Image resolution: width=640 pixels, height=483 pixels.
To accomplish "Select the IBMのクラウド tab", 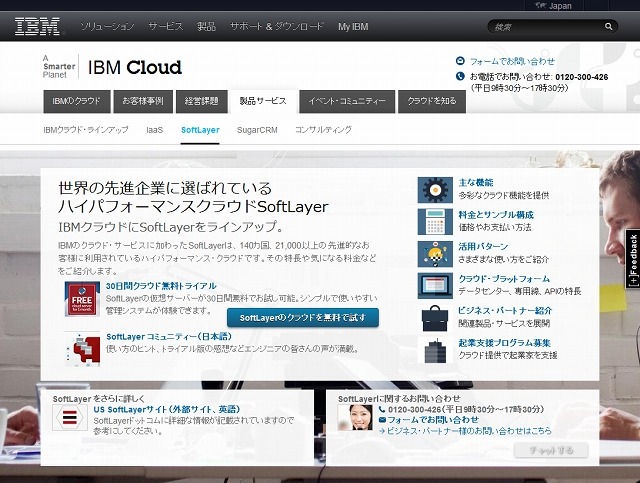I will (x=77, y=101).
